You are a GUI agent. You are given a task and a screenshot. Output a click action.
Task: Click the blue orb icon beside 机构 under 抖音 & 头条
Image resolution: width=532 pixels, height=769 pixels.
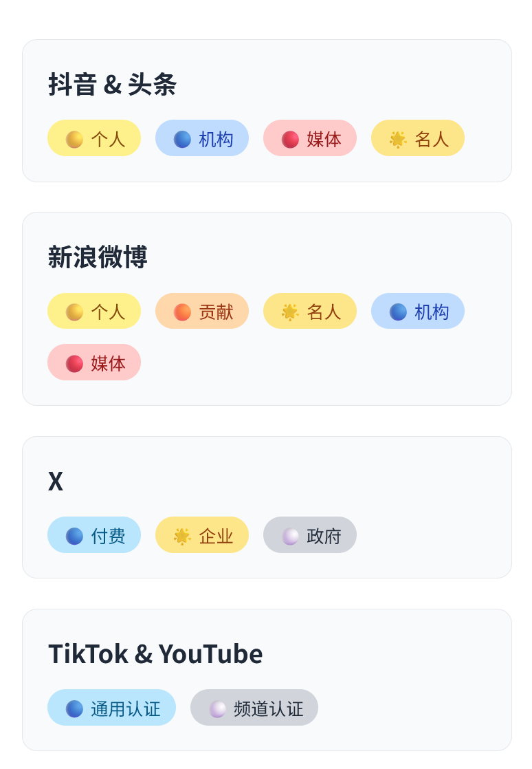(182, 139)
